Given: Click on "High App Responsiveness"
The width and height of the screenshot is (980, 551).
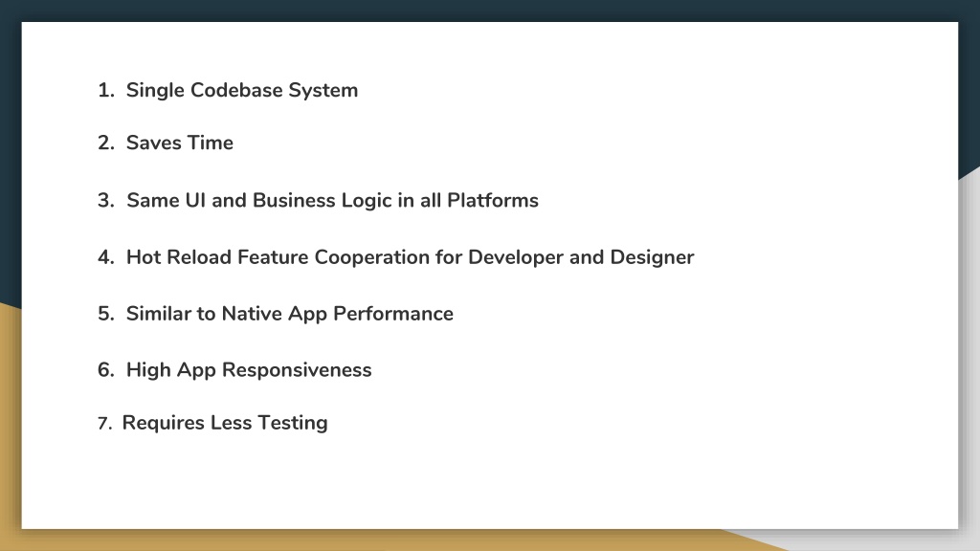Looking at the screenshot, I should pyautogui.click(x=249, y=370).
